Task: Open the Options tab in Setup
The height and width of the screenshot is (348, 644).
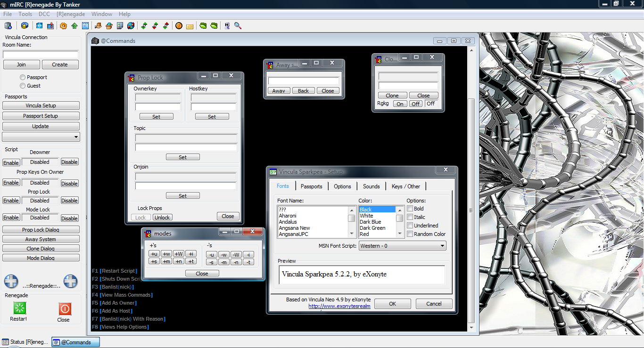Action: pos(343,186)
